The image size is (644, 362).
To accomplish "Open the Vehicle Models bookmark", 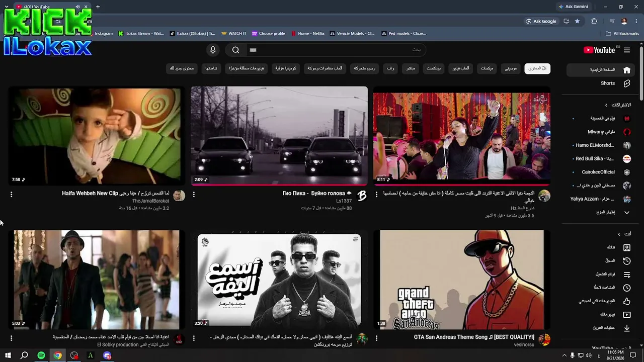I will tap(352, 34).
